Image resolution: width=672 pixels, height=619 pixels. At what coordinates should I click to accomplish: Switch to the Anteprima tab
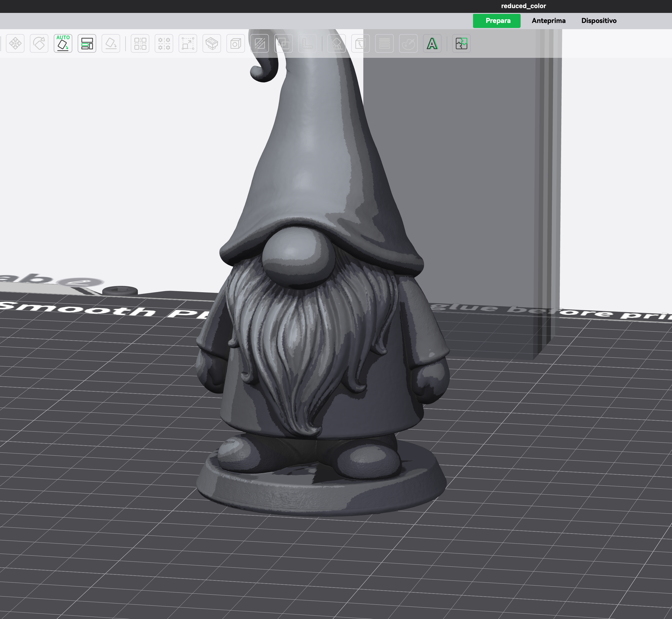[x=549, y=21]
